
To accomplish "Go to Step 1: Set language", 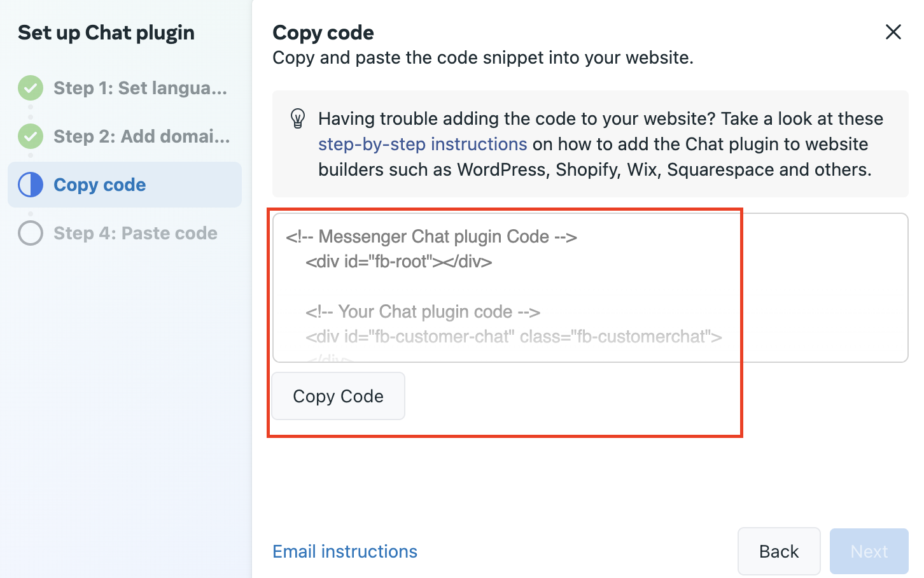I will (140, 88).
